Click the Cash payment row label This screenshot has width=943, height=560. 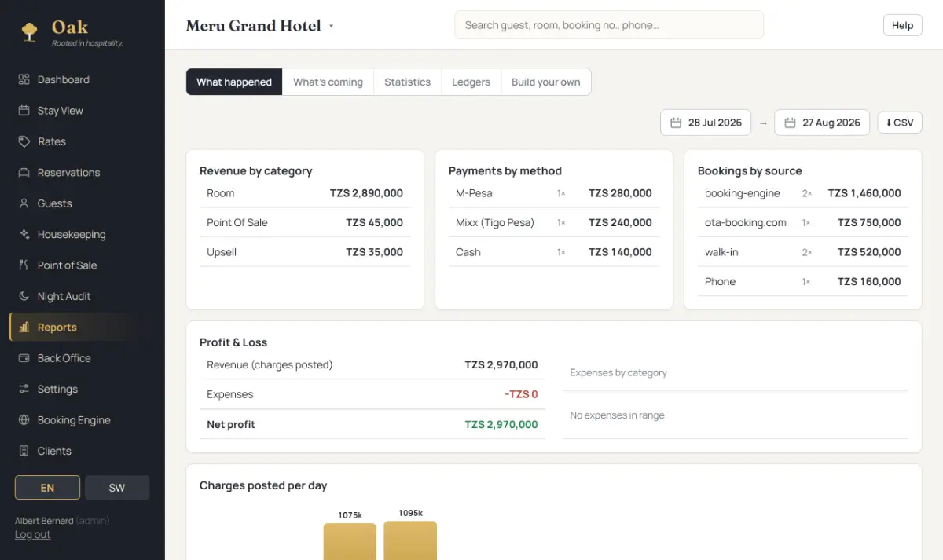[x=468, y=252]
